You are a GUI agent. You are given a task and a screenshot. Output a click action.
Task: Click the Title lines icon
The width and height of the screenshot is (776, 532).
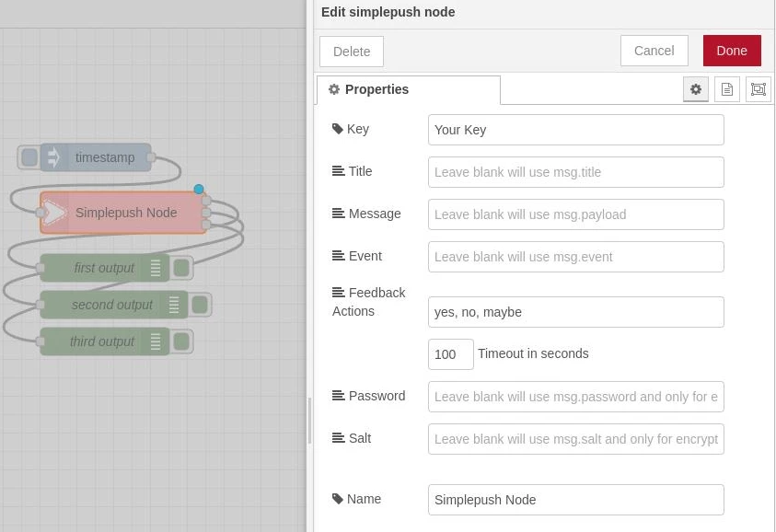pyautogui.click(x=339, y=171)
